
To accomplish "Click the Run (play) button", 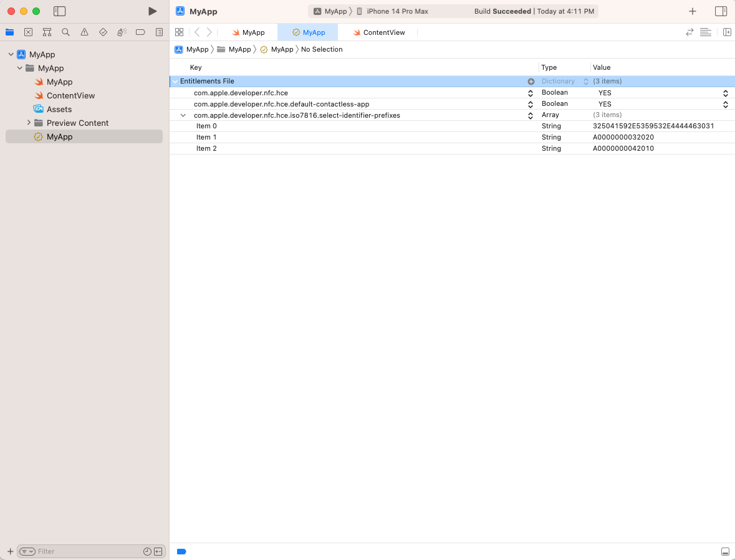I will coord(152,11).
